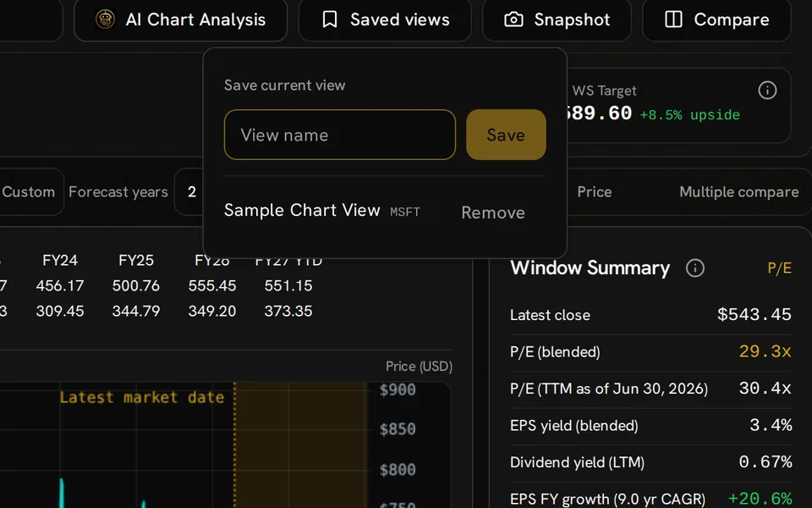Select the Forecast years value 2
This screenshot has height=508, width=812.
(192, 192)
